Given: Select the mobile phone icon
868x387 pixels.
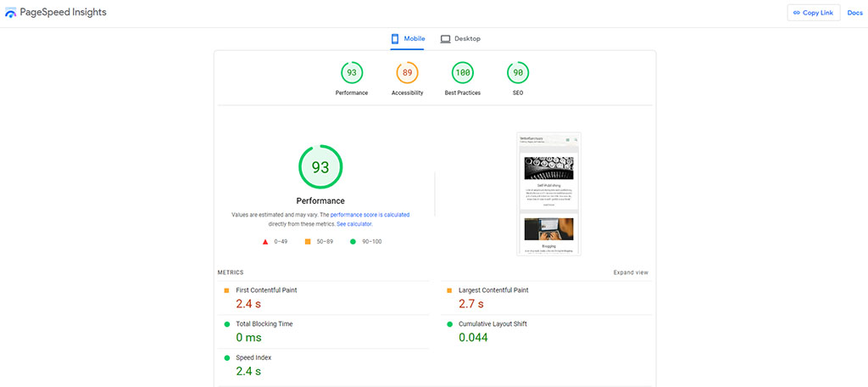Looking at the screenshot, I should coord(395,39).
